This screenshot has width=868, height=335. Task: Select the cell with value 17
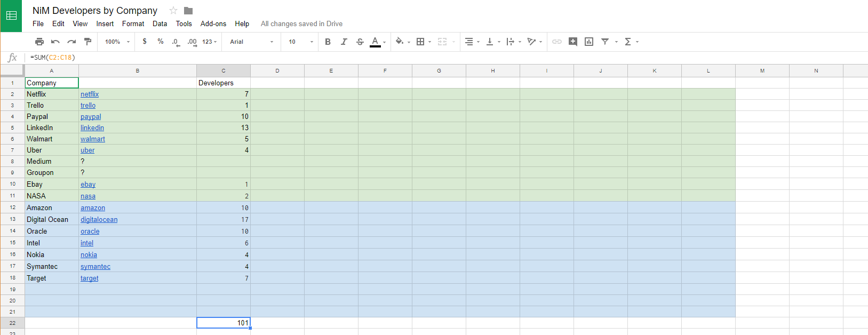click(x=224, y=219)
